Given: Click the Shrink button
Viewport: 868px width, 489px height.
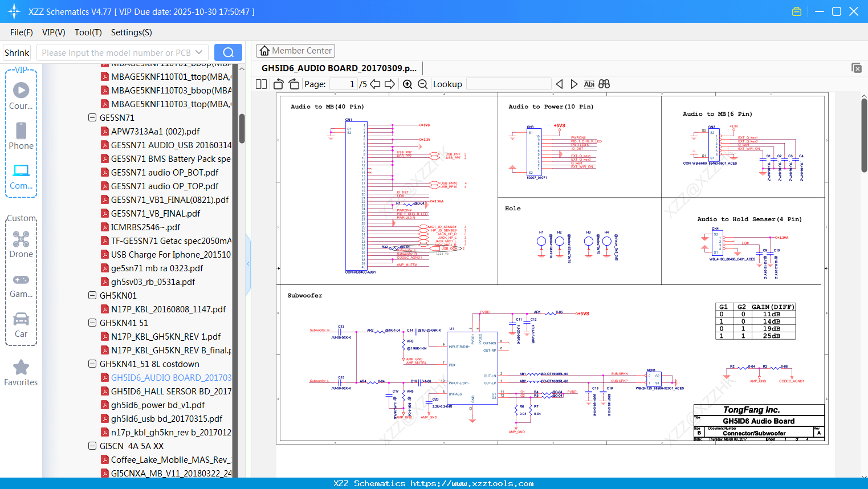Looking at the screenshot, I should coord(17,52).
